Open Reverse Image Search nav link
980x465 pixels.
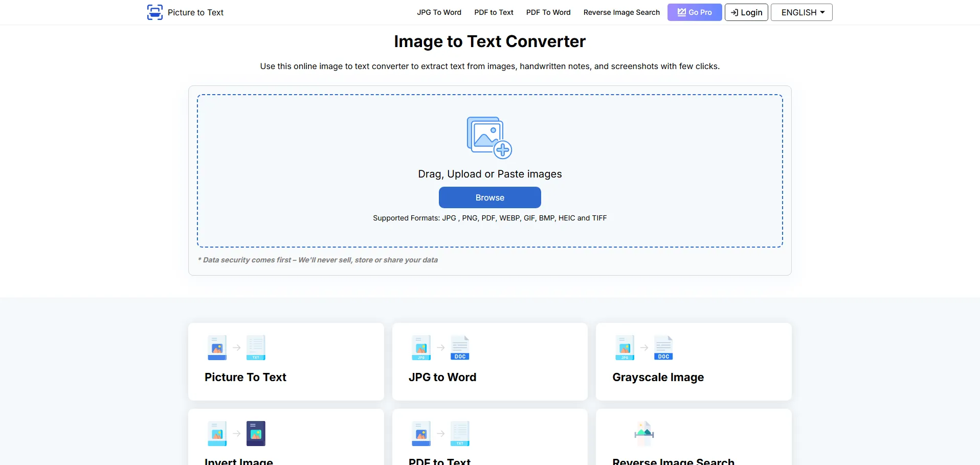click(x=621, y=12)
